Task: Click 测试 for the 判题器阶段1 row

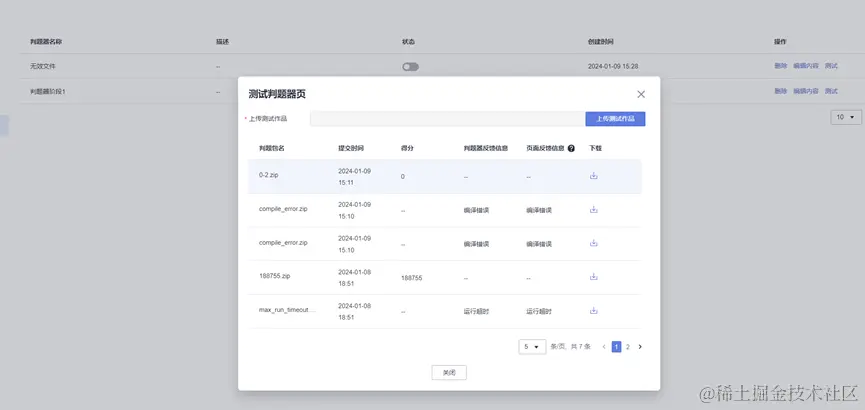Action: 831,91
